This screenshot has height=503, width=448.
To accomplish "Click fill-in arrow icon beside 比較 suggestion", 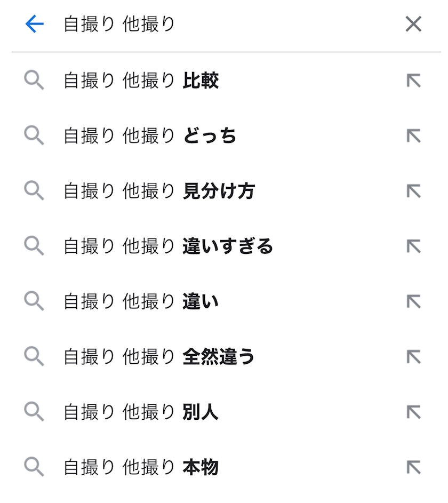I will tap(413, 81).
